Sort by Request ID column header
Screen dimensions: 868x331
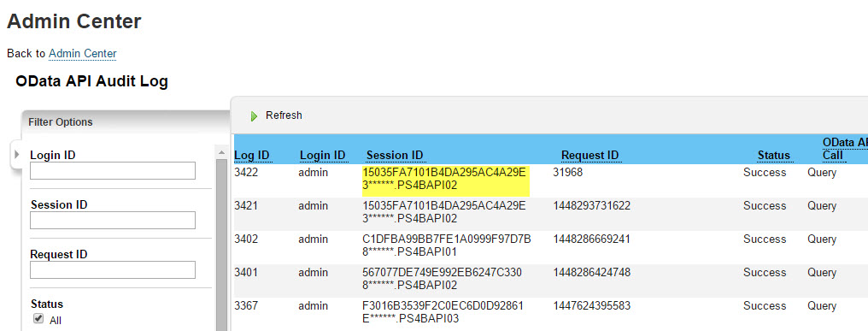point(589,156)
